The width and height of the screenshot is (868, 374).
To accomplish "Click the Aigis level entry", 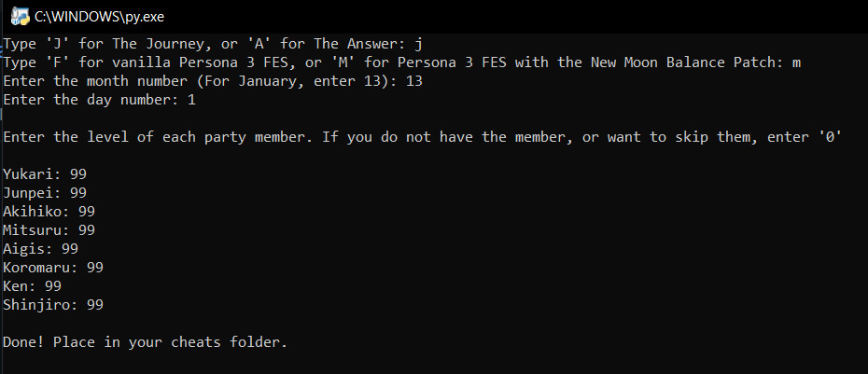I will click(x=40, y=249).
